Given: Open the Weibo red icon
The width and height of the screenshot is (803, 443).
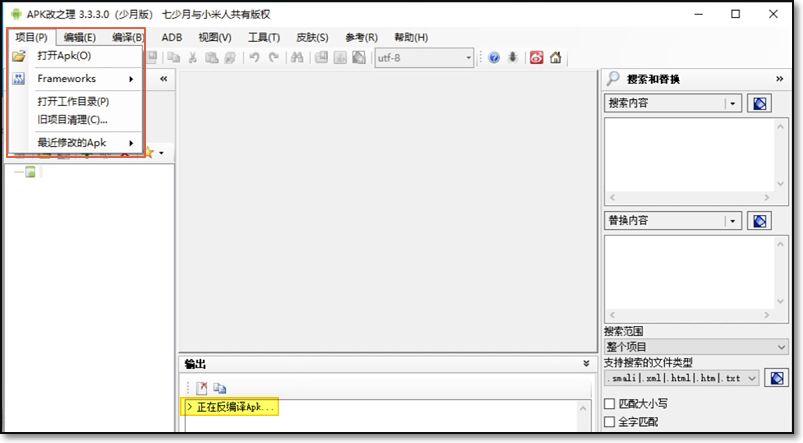Looking at the screenshot, I should pos(536,57).
